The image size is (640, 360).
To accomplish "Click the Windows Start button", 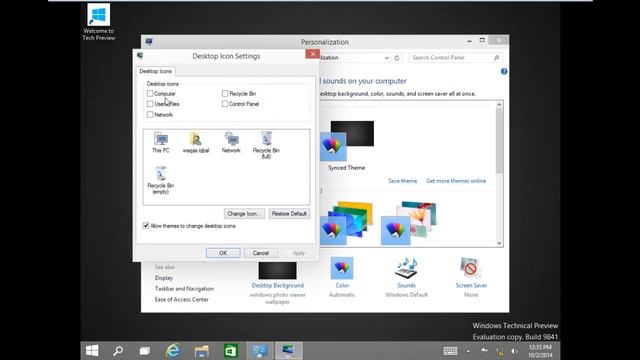I will (92, 351).
